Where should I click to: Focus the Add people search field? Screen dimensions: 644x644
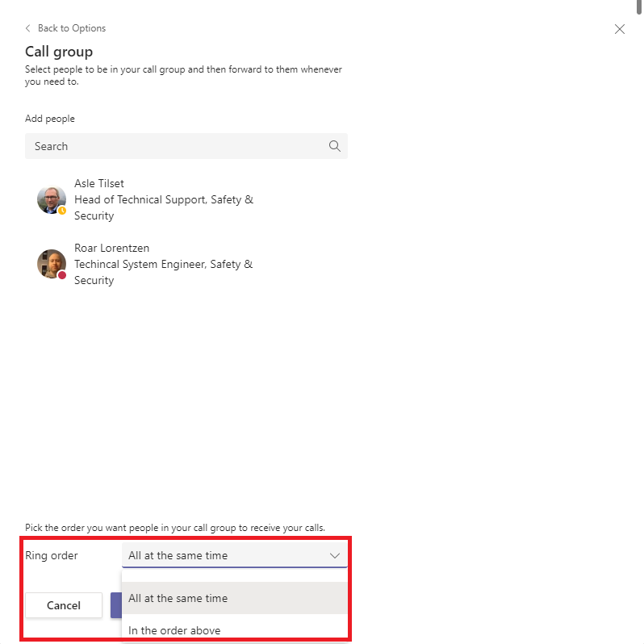(174, 146)
